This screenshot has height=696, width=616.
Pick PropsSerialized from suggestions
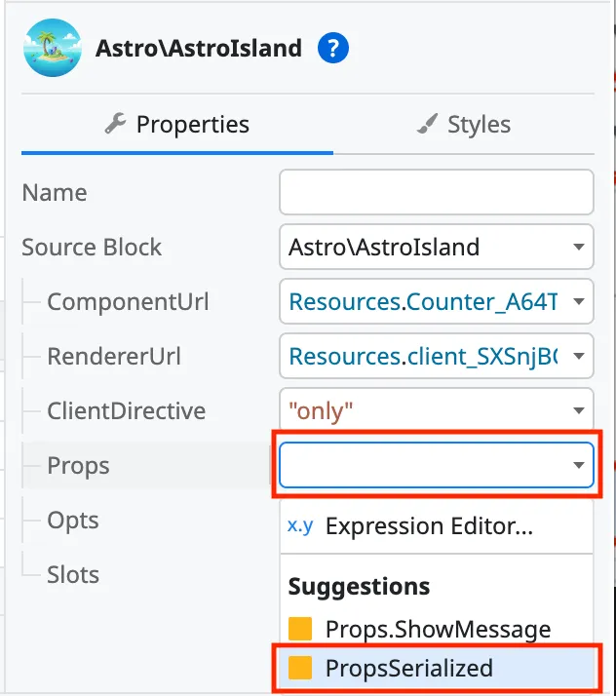[409, 669]
